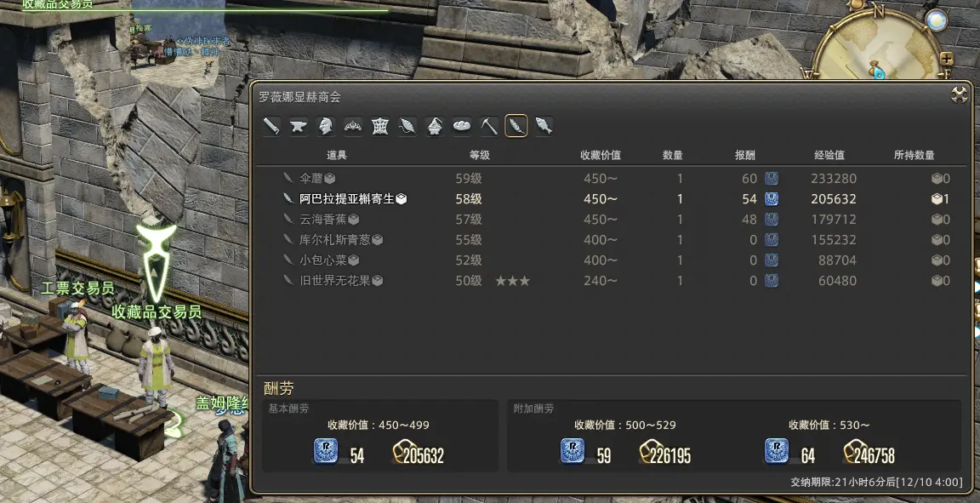Click the minimap zoom-in plus button
980x503 pixels.
click(947, 60)
